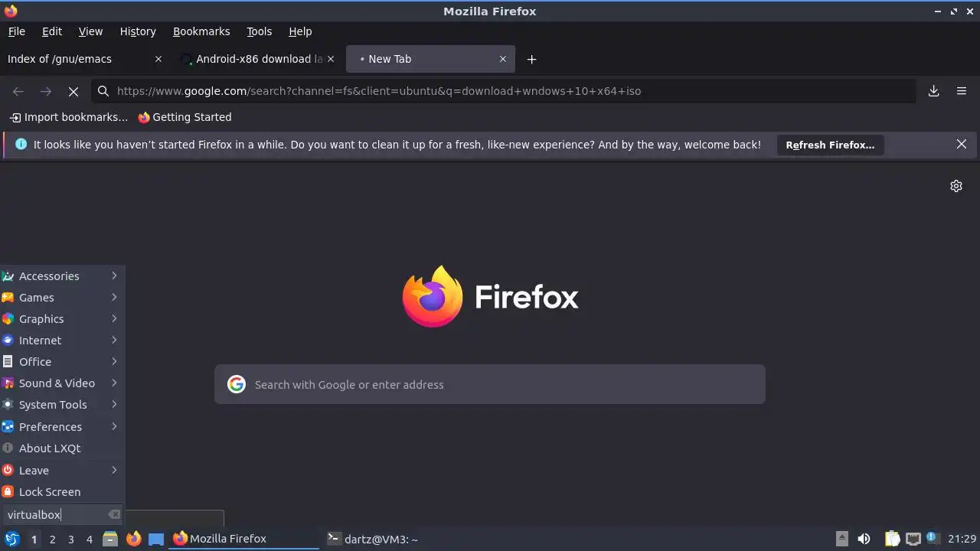Screen dimensions: 980x551
Task: Open LXQt application menu button on panel
Action: coord(12,539)
